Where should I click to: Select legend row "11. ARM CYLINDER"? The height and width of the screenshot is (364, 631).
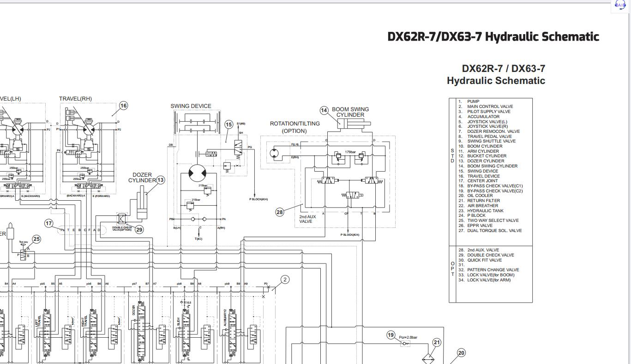478,151
